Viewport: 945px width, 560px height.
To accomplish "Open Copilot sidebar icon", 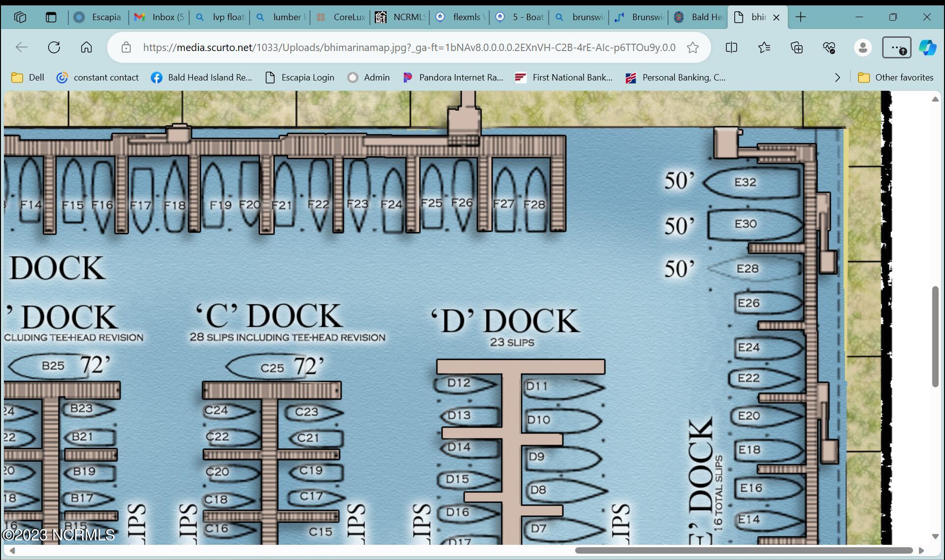I will pyautogui.click(x=927, y=47).
